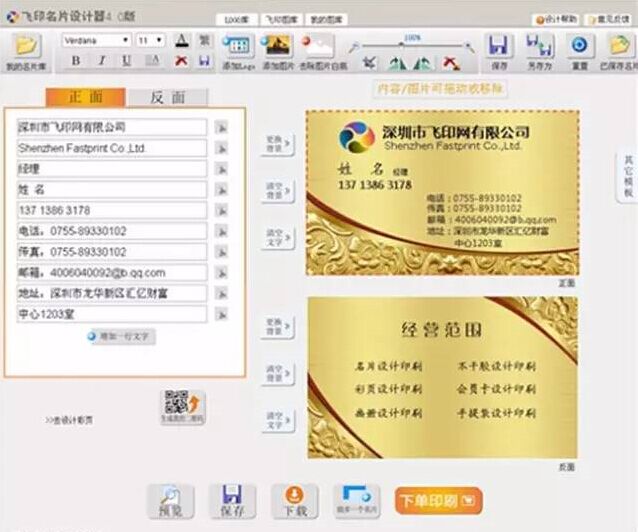This screenshot has width=638, height=532.
Task: Click the zoom slider handle at 100%
Action: point(402,45)
